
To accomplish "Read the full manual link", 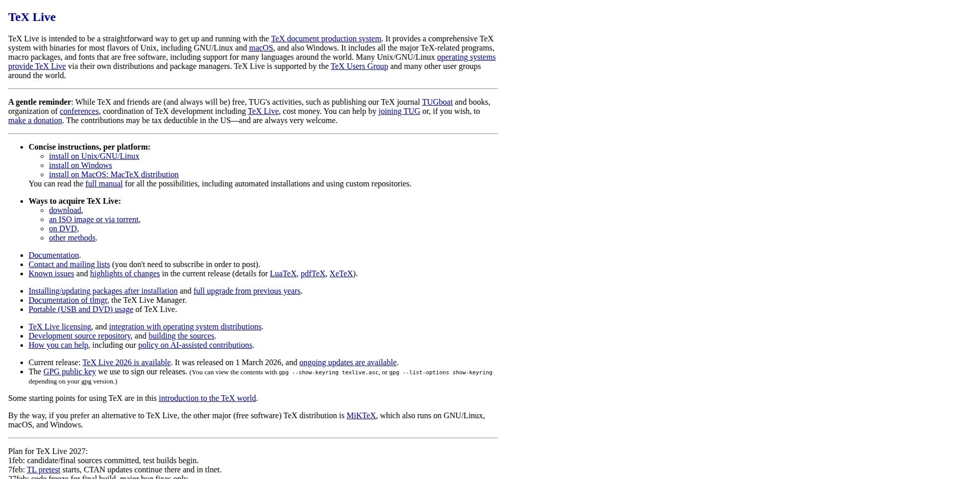I will (104, 184).
